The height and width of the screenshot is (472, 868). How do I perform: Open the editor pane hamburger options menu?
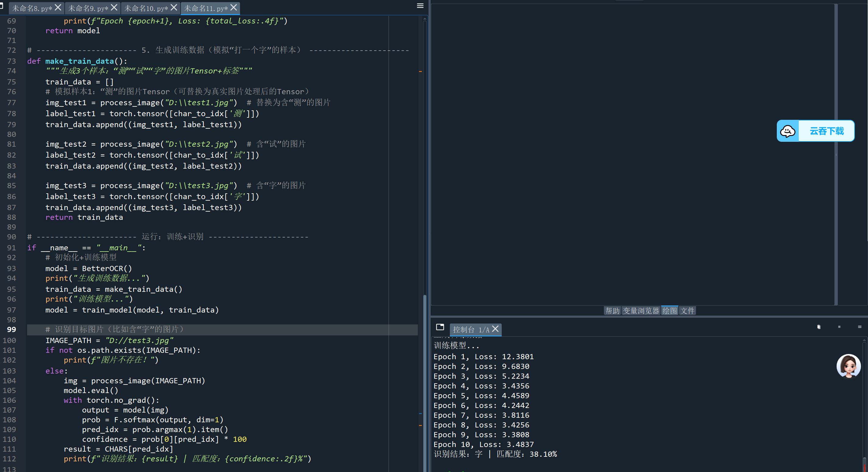420,6
